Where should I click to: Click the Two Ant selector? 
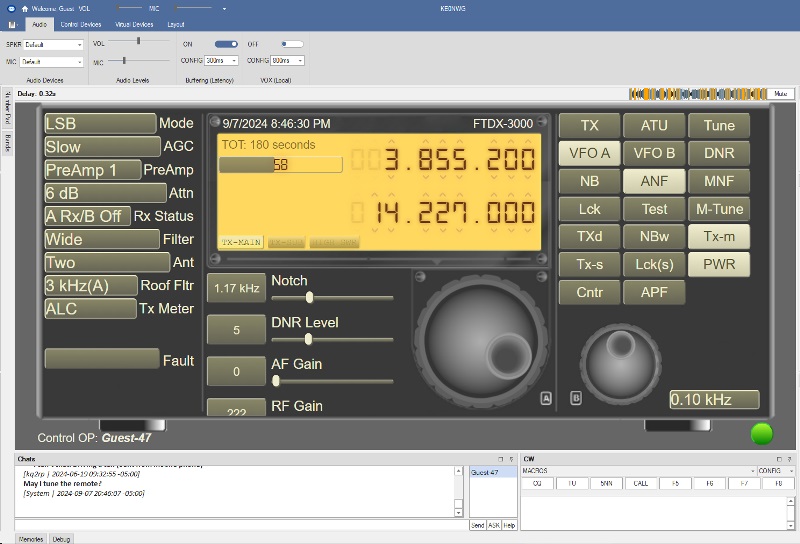click(x=107, y=263)
